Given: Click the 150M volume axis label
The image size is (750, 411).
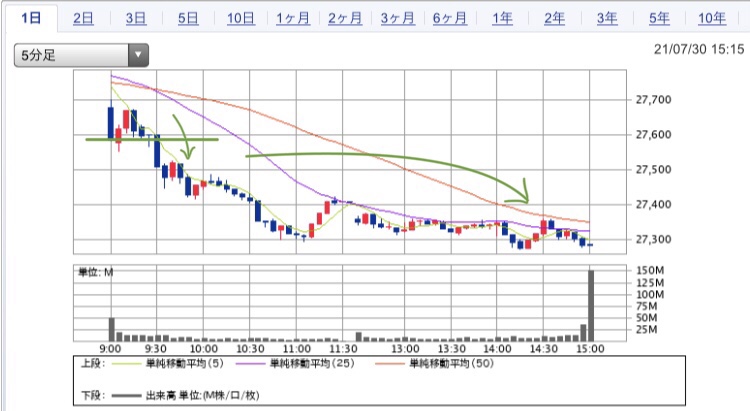Looking at the screenshot, I should (650, 270).
